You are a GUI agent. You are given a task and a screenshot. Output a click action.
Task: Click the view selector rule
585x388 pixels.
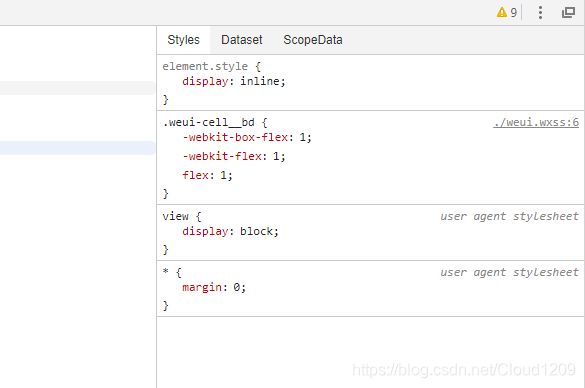[175, 216]
